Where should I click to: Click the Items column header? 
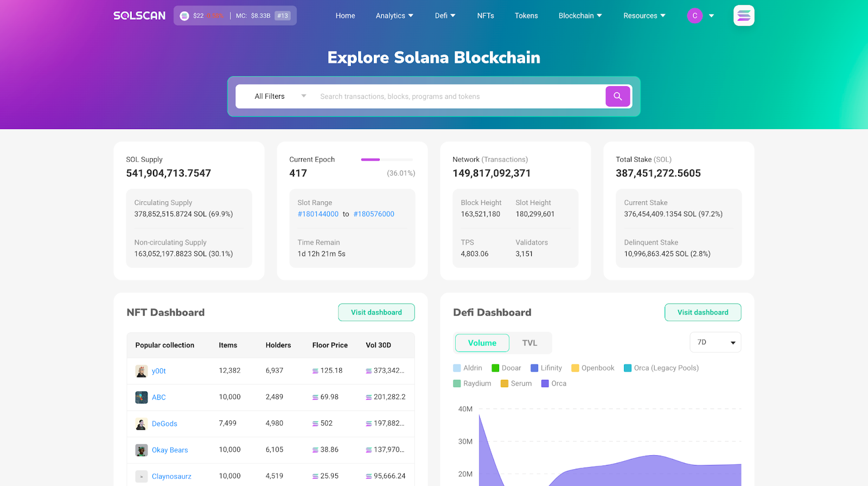point(228,345)
